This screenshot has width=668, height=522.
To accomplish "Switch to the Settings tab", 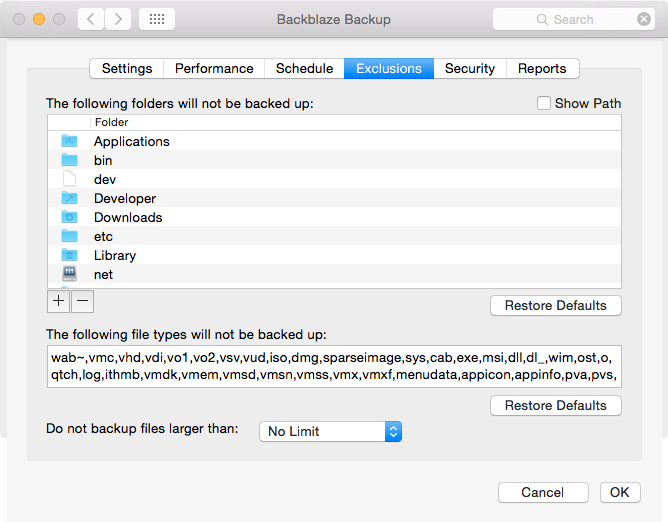I will click(127, 68).
